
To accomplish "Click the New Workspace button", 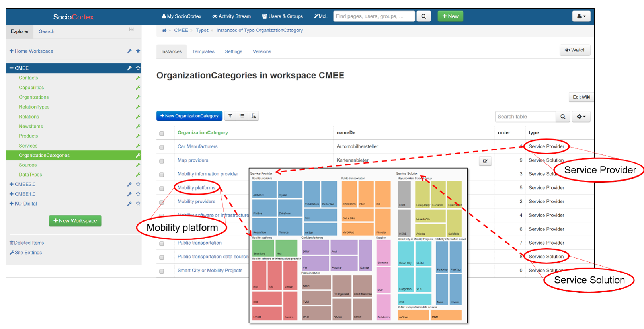I will coord(75,221).
